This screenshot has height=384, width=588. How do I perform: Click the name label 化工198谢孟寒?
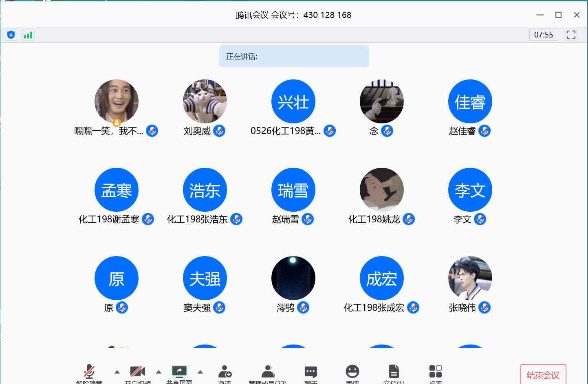click(109, 219)
